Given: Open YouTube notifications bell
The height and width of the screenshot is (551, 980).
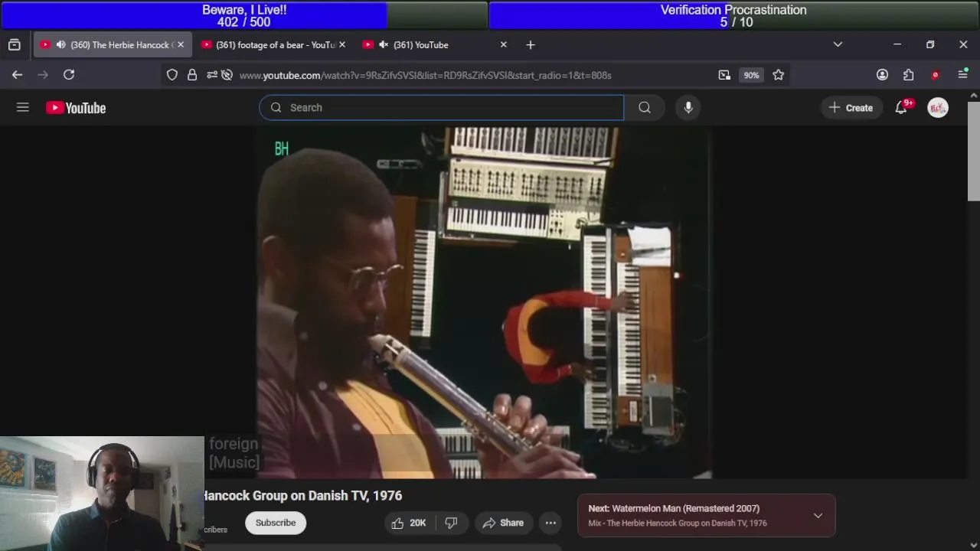Looking at the screenshot, I should pyautogui.click(x=901, y=108).
